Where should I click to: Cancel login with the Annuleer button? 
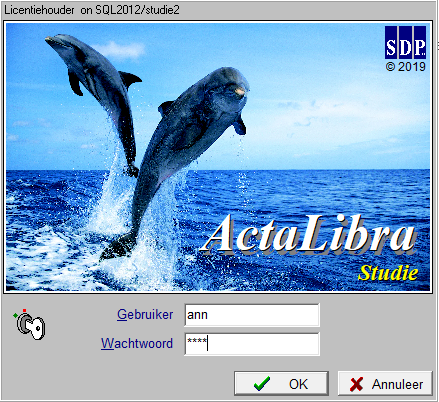385,384
